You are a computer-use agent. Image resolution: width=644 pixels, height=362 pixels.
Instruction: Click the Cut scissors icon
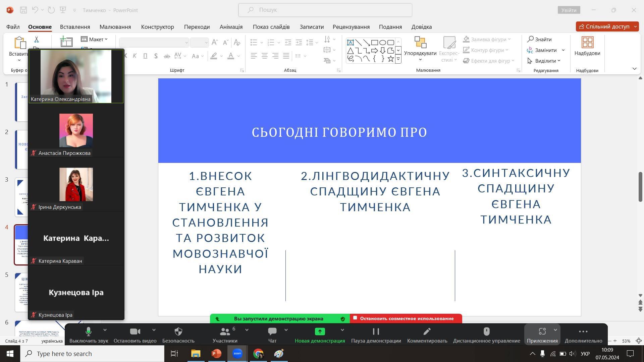point(37,40)
